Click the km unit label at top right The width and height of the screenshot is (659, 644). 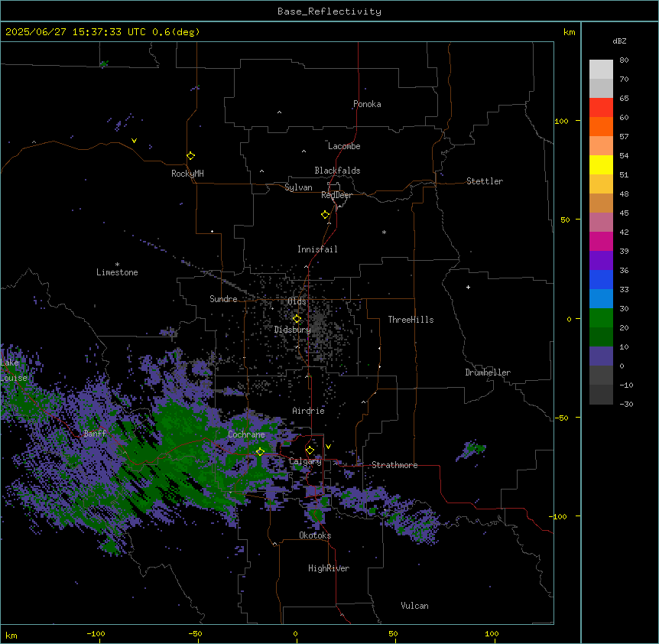(570, 32)
